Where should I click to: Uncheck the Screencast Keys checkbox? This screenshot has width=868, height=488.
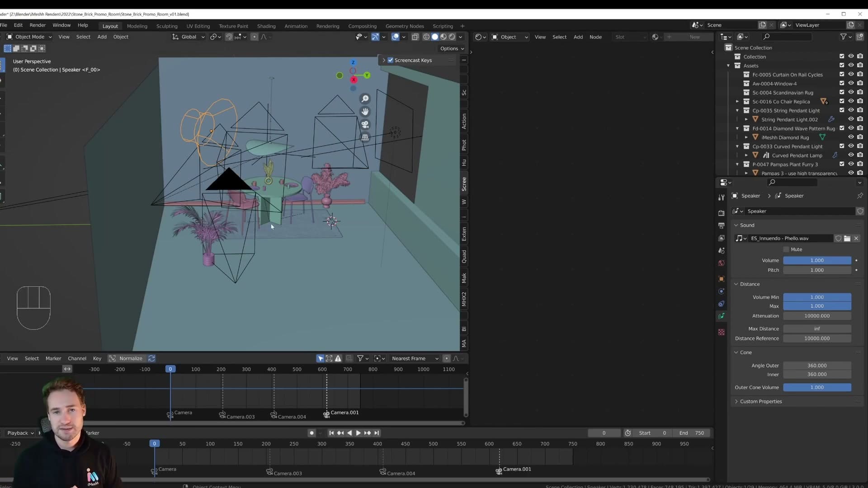tap(391, 60)
